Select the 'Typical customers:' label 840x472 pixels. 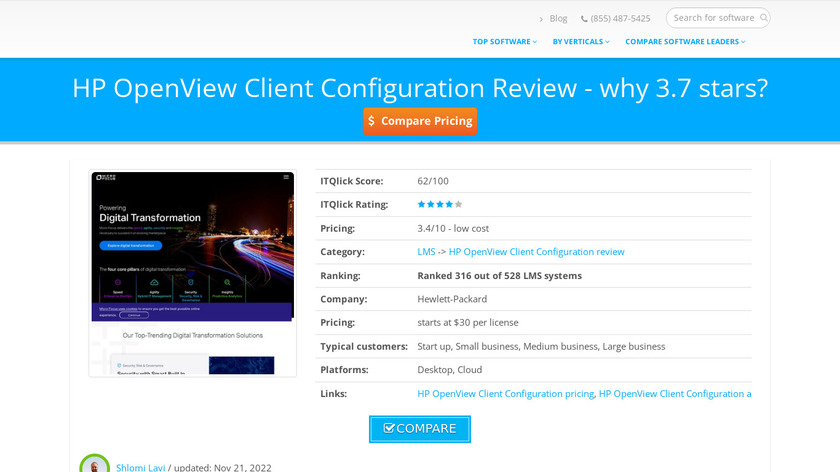tap(364, 347)
